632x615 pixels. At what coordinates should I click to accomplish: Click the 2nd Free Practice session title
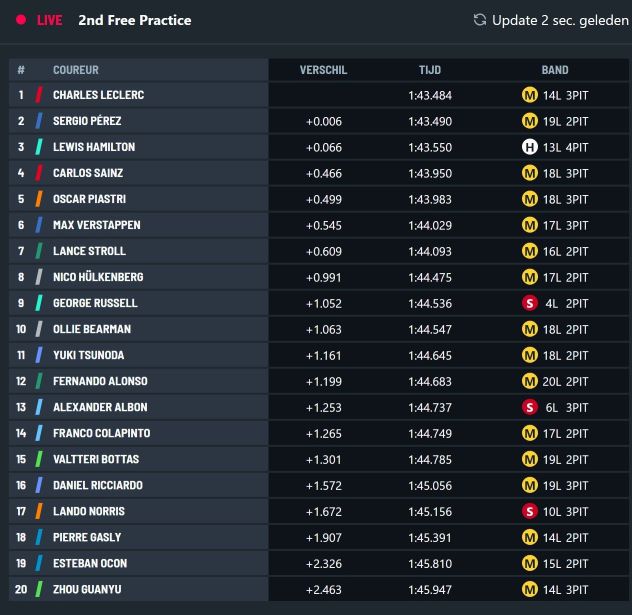(135, 20)
